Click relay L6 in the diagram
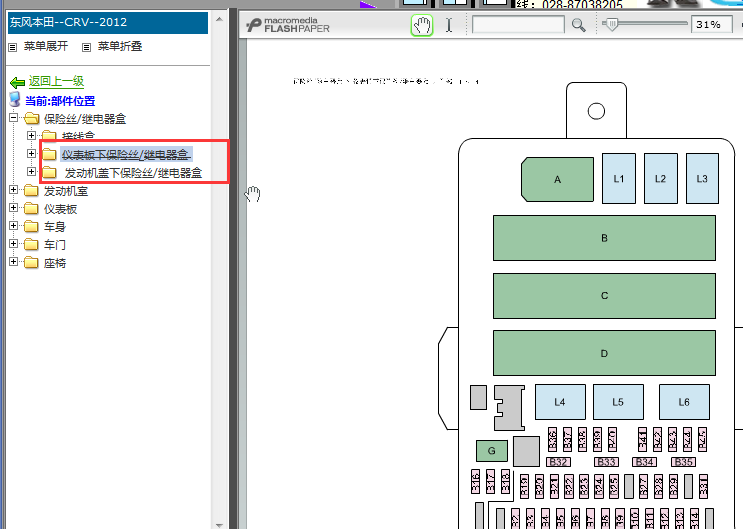 click(684, 402)
